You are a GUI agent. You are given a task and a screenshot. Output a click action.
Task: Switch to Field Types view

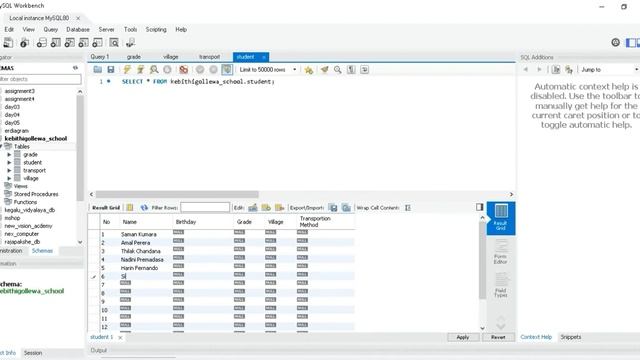coord(501,285)
